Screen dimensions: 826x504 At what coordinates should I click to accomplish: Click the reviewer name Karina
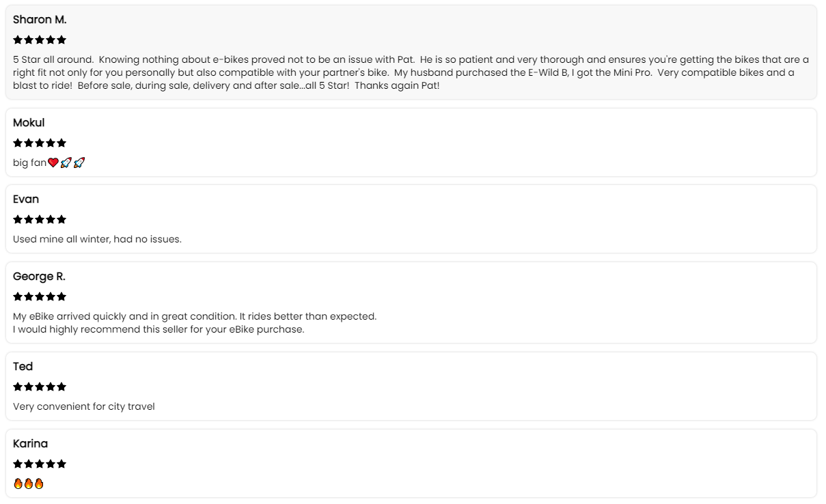(x=30, y=444)
